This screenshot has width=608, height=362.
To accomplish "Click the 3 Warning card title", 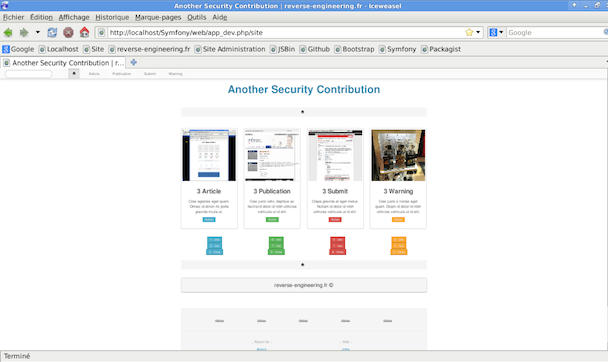I will click(398, 191).
